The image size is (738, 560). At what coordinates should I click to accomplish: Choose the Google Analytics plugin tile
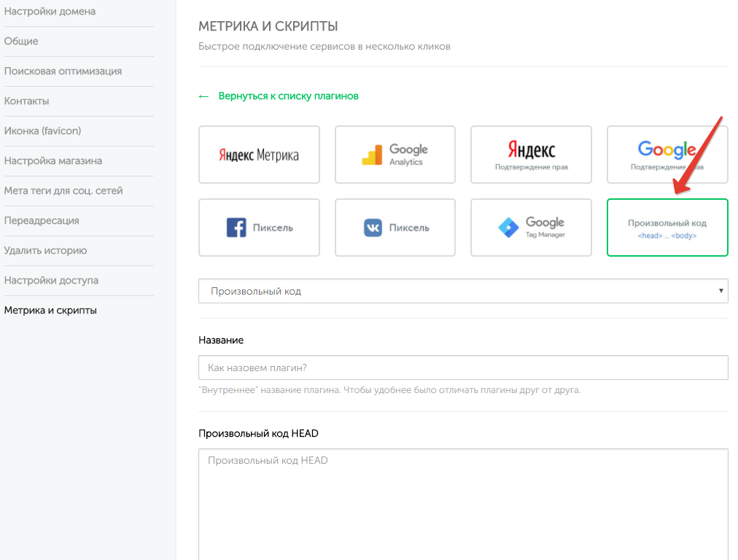pyautogui.click(x=395, y=155)
